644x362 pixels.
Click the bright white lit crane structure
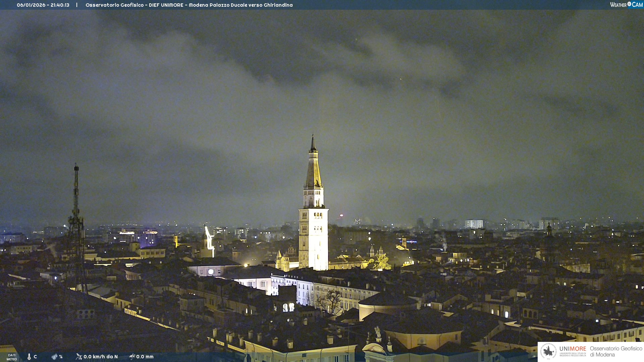pos(210,240)
